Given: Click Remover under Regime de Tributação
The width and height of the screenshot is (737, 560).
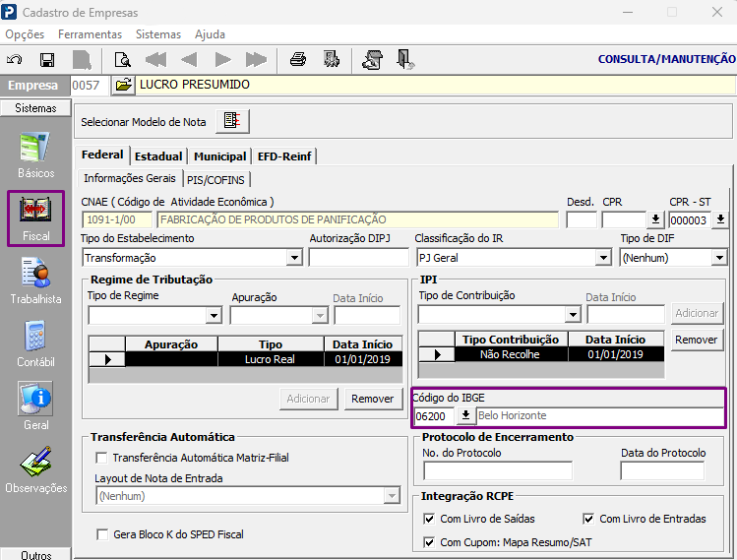Looking at the screenshot, I should 373,399.
